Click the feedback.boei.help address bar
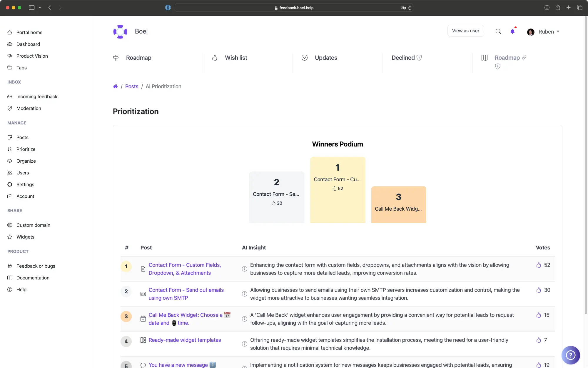Screen dimensions: 588x368 pyautogui.click(x=294, y=8)
